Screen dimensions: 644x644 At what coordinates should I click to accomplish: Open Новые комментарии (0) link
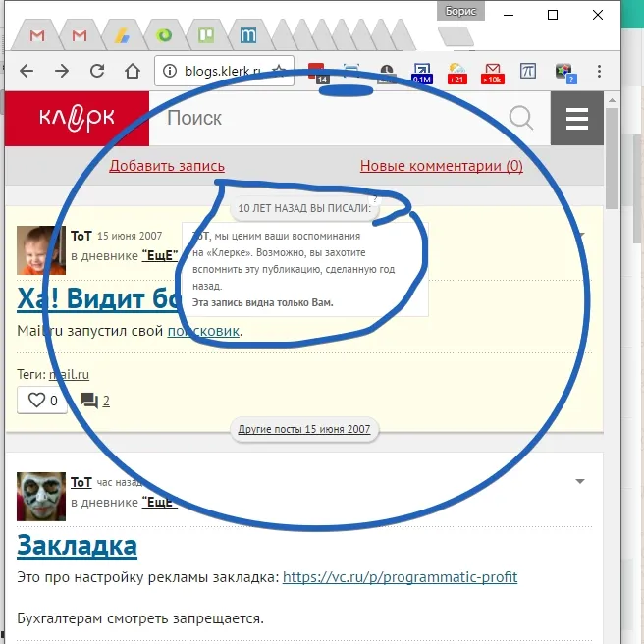[x=441, y=166]
